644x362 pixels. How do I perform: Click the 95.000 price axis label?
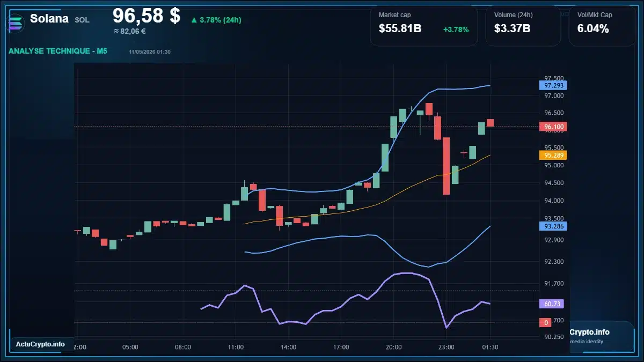coord(554,165)
